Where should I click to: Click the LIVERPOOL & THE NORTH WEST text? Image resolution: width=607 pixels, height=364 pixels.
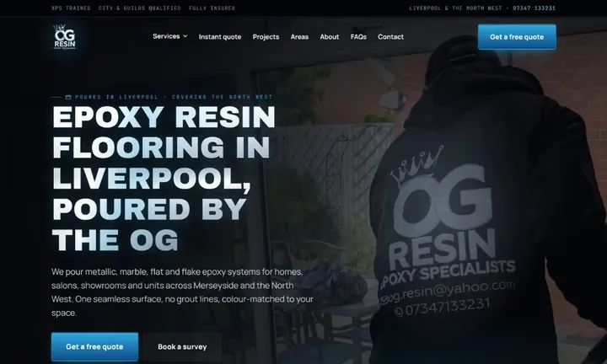tap(455, 8)
